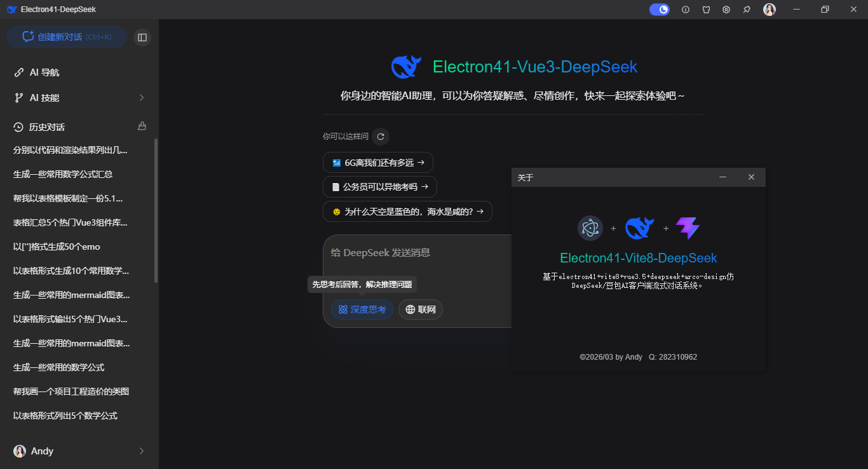Image resolution: width=868 pixels, height=469 pixels.
Task: Click the info icon in the title bar
Action: pyautogui.click(x=685, y=10)
